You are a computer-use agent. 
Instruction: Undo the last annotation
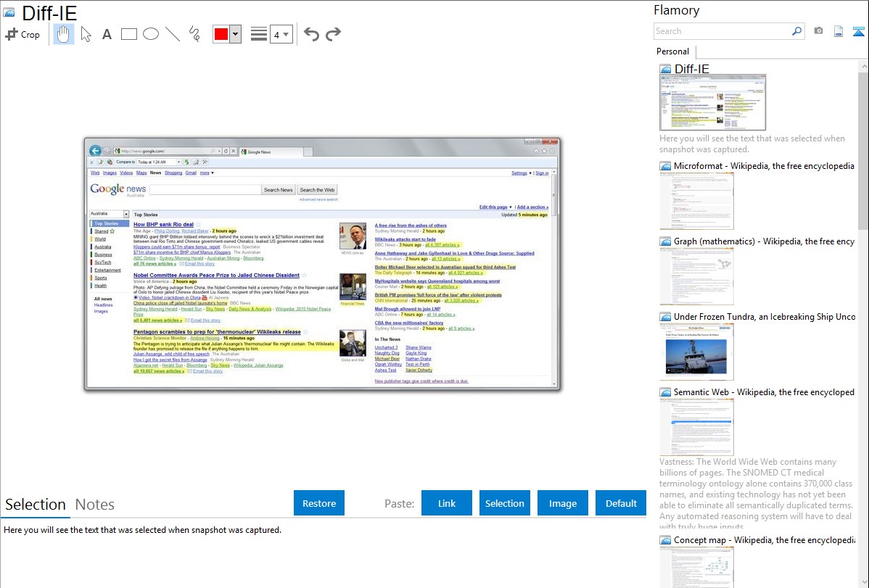[x=311, y=34]
